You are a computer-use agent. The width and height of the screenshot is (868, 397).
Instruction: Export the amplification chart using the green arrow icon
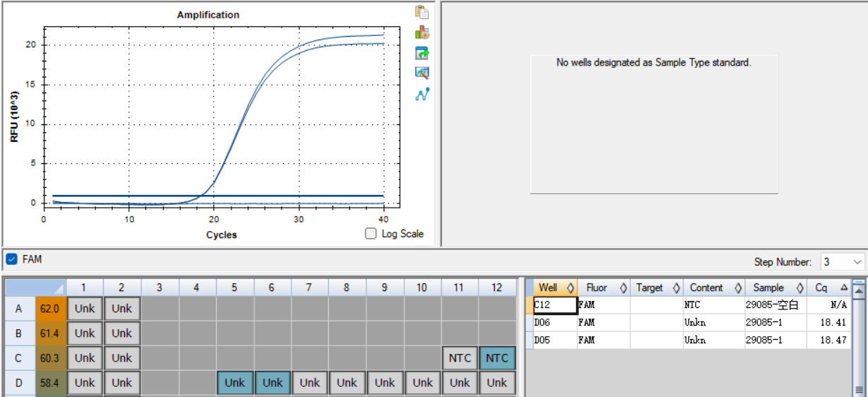pyautogui.click(x=422, y=53)
